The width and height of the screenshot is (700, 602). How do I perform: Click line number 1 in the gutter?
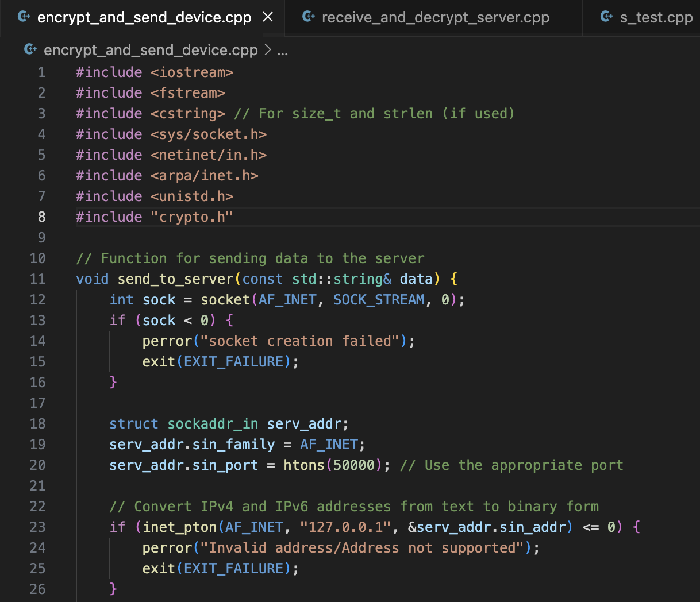point(41,72)
